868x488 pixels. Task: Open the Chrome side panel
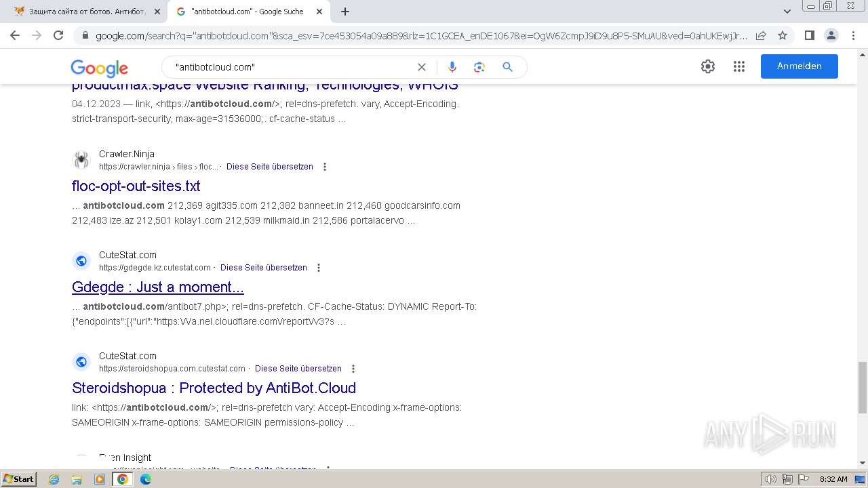809,35
